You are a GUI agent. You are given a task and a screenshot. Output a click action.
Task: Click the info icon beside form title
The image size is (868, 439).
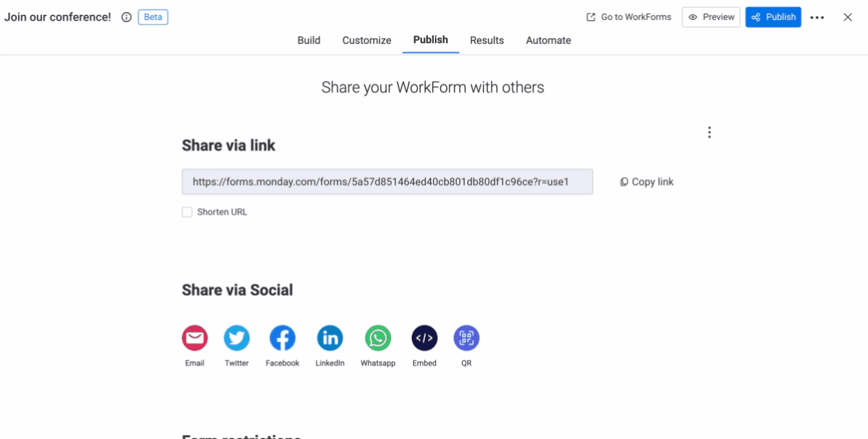(x=126, y=17)
